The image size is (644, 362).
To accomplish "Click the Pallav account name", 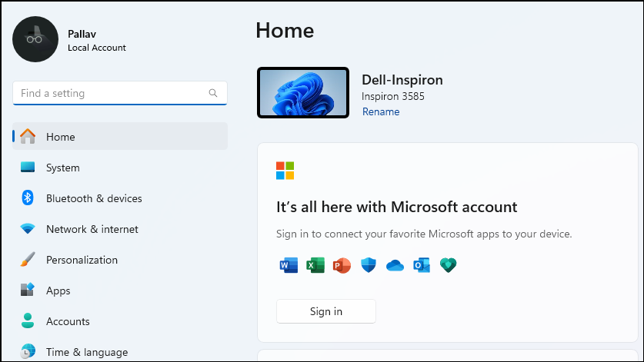I will click(82, 34).
